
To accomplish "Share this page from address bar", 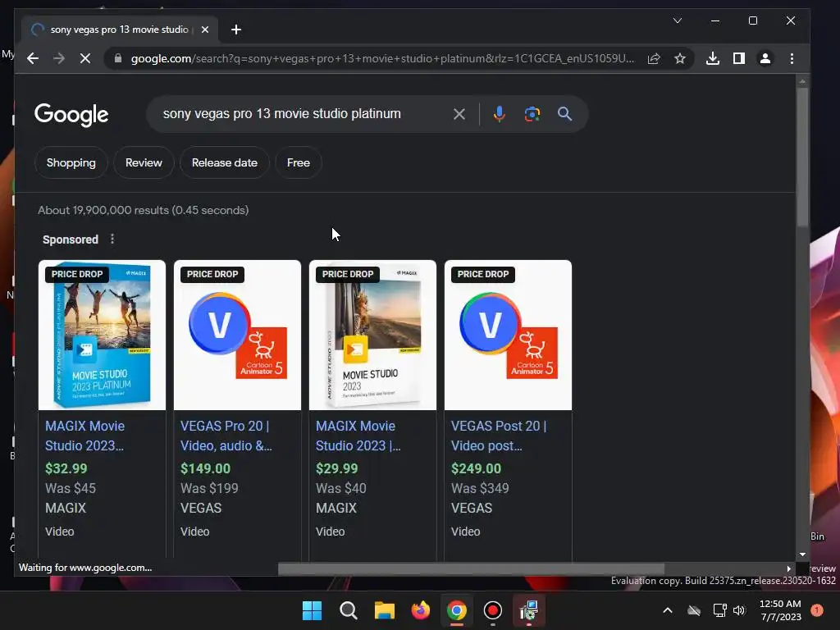I will point(654,58).
